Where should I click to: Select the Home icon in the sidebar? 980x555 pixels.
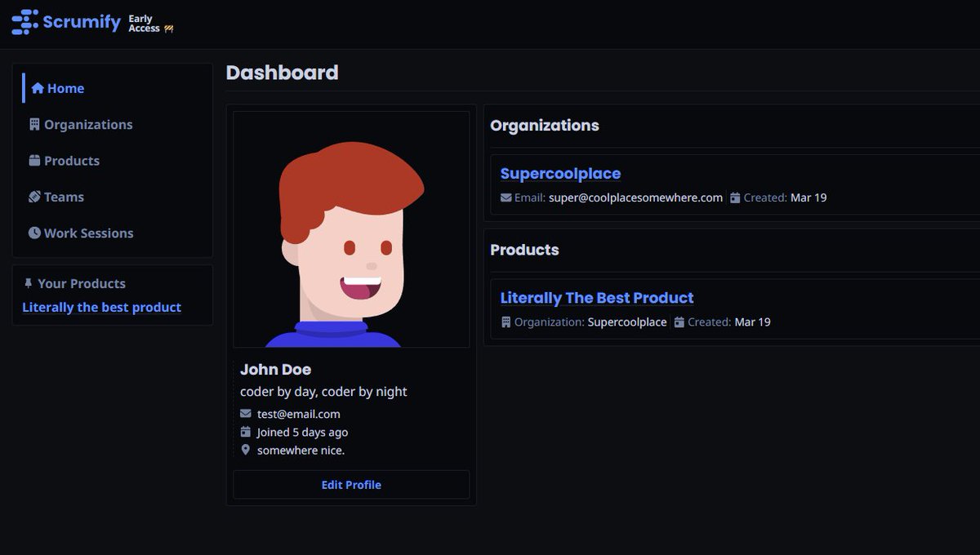(37, 88)
